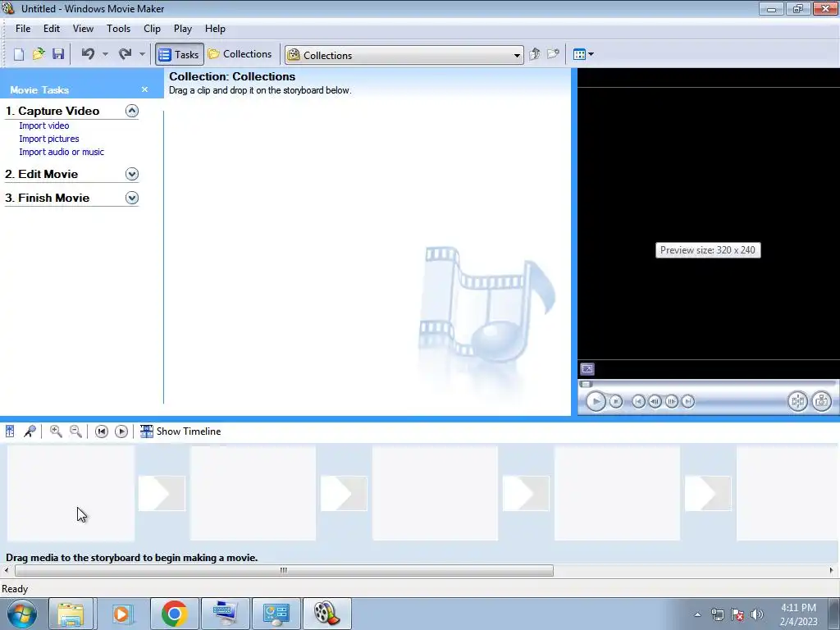
Task: Step to the previous frame
Action: (655, 401)
